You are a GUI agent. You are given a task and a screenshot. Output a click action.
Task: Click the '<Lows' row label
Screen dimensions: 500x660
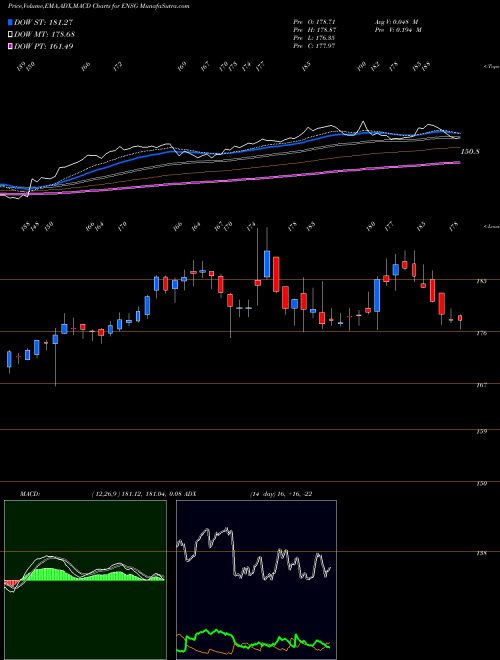point(490,227)
